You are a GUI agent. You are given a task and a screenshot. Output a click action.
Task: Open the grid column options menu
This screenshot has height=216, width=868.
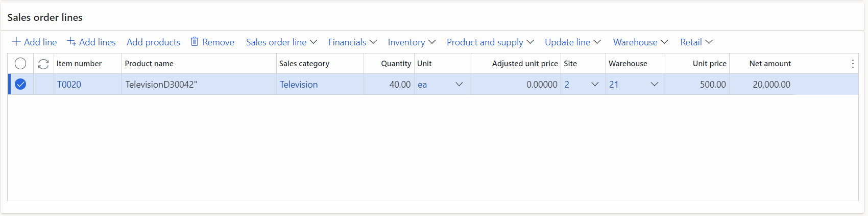click(x=853, y=64)
